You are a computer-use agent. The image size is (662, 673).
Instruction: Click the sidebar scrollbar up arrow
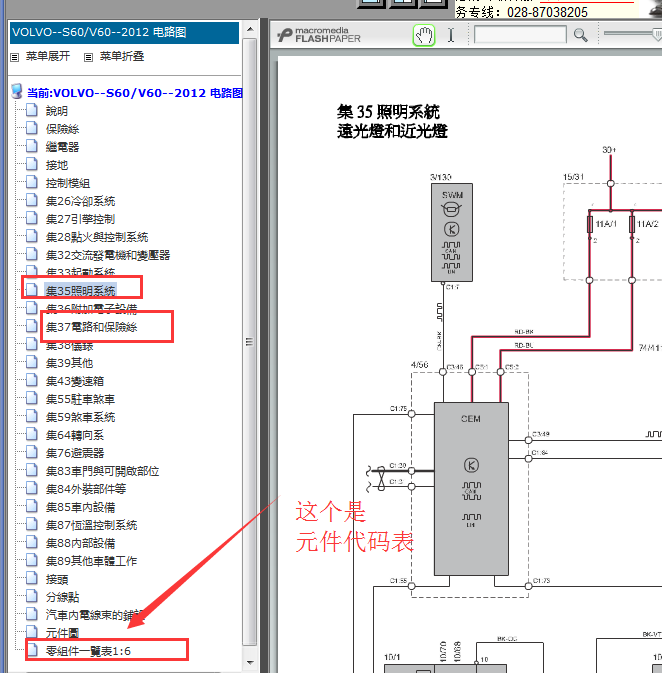250,29
